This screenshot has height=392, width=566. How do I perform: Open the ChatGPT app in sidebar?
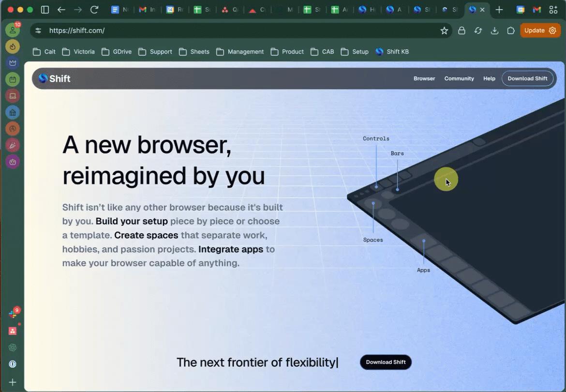click(x=13, y=347)
